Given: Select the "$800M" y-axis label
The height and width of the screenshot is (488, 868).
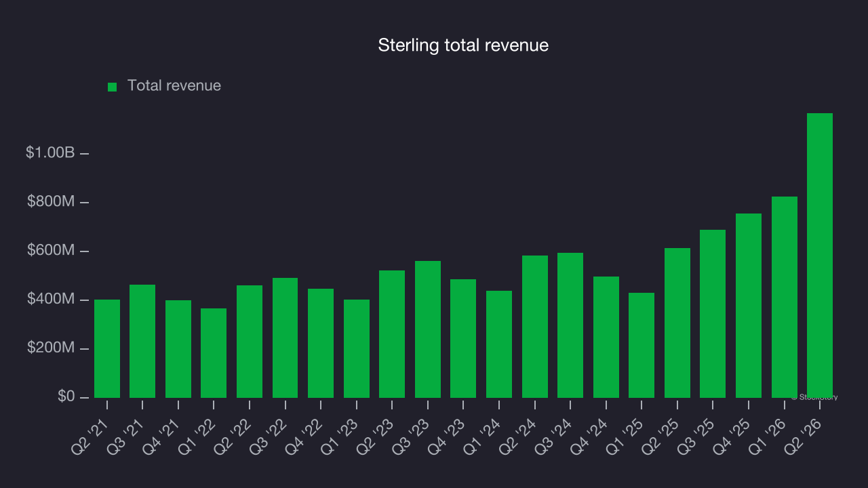Looking at the screenshot, I should [52, 202].
